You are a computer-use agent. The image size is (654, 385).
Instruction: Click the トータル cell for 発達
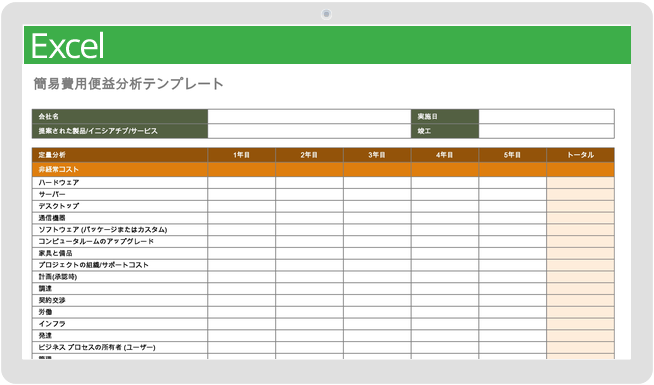tap(580, 335)
